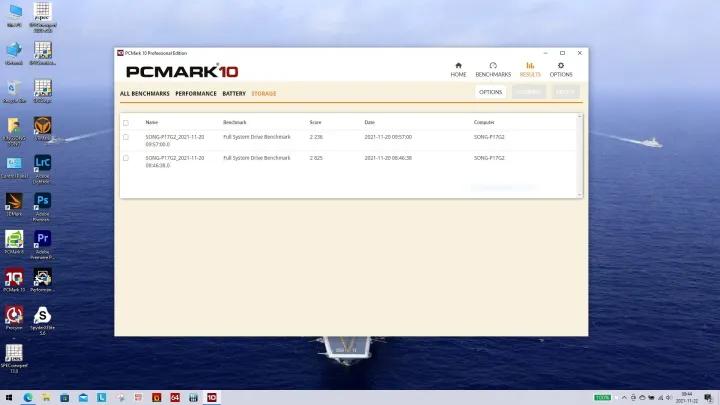Open the notification center icon
The height and width of the screenshot is (405, 720).
click(x=709, y=398)
